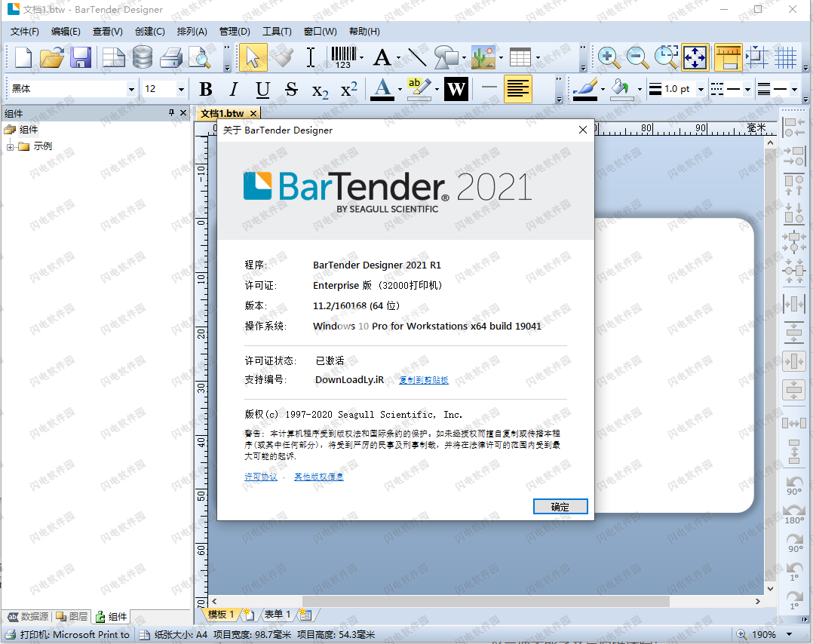Select the table creation tool

pyautogui.click(x=520, y=57)
